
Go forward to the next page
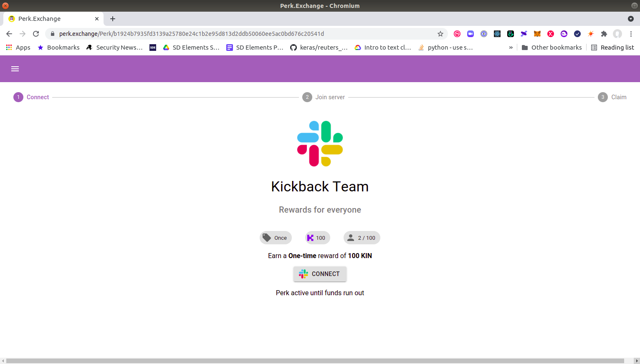pos(23,34)
